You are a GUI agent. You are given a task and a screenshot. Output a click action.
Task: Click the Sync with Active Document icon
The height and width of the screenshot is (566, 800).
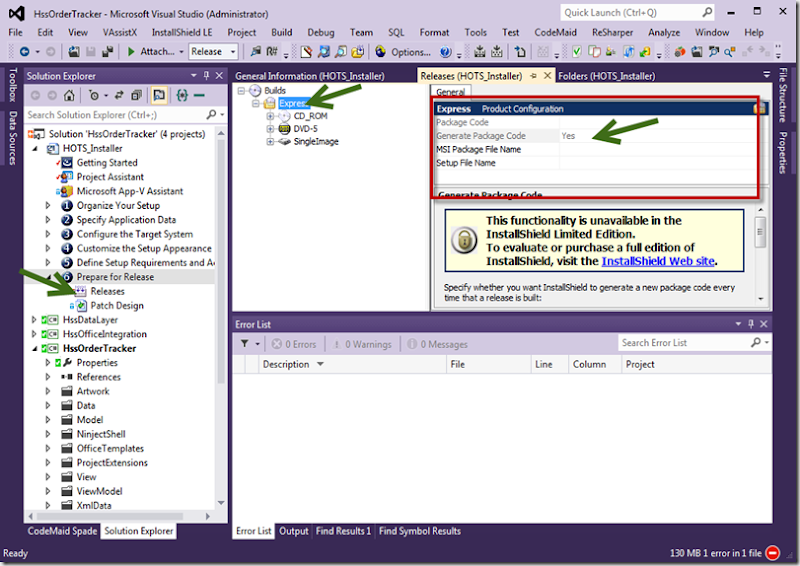tap(119, 95)
